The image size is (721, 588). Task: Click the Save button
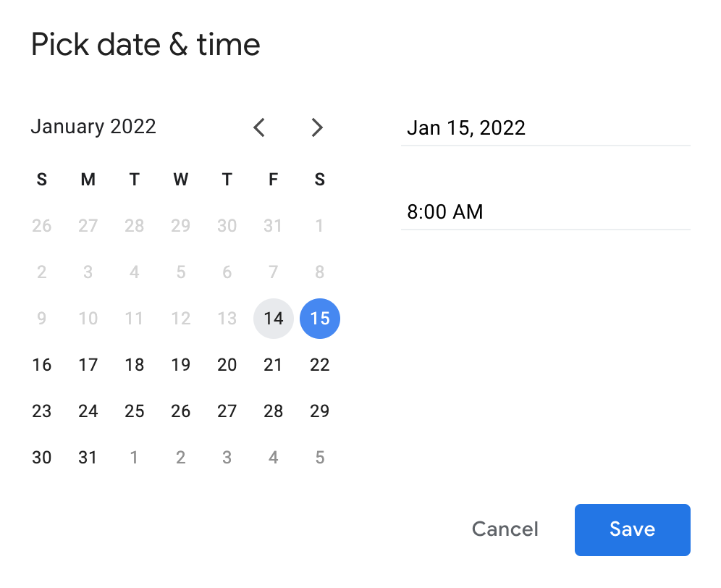click(x=632, y=529)
